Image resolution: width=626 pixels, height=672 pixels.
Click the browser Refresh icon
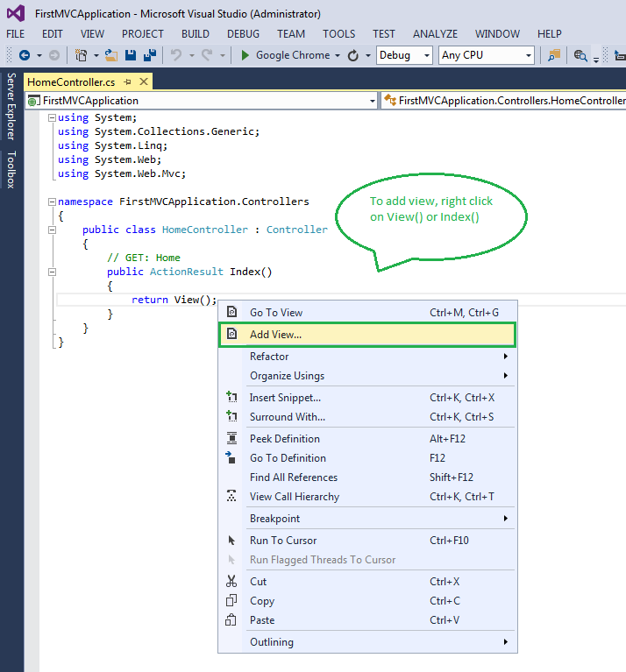(352, 55)
